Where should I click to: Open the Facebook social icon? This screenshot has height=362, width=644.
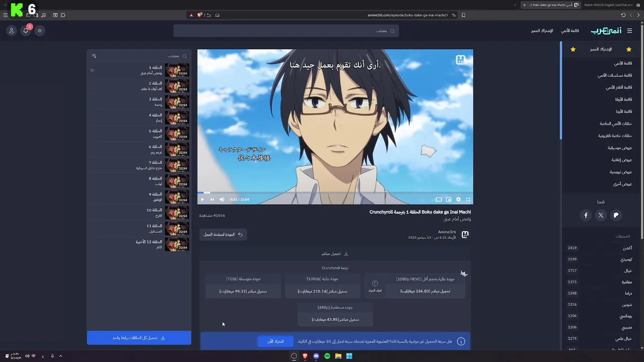586,215
